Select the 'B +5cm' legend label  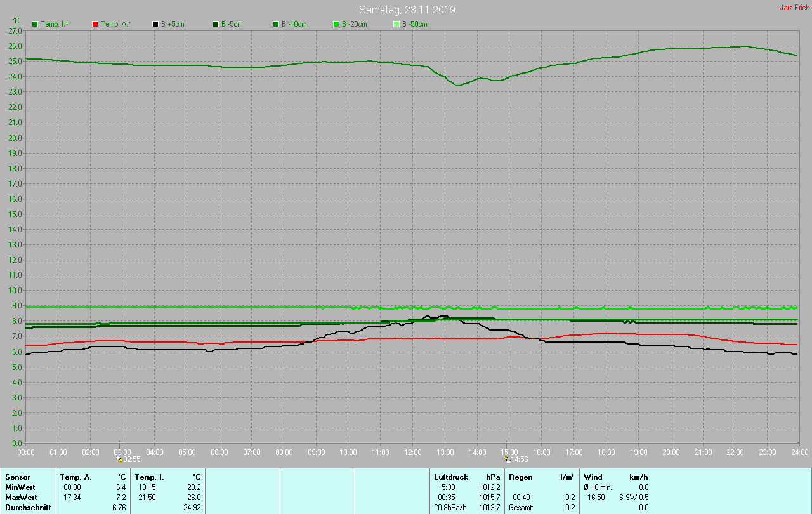click(x=172, y=24)
